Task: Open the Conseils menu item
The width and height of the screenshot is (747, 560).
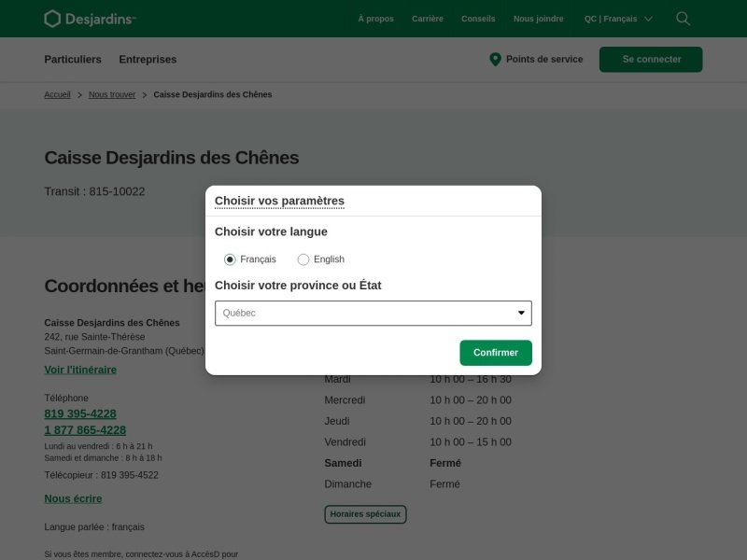Action: click(478, 19)
